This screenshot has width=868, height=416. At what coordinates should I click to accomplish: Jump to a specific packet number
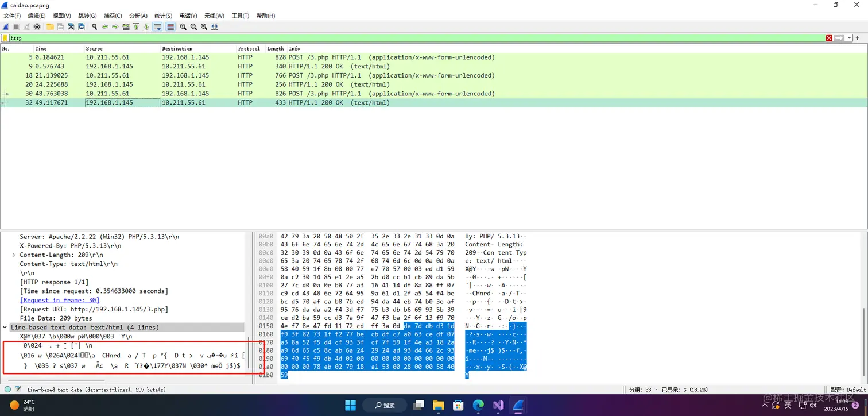[x=126, y=27]
